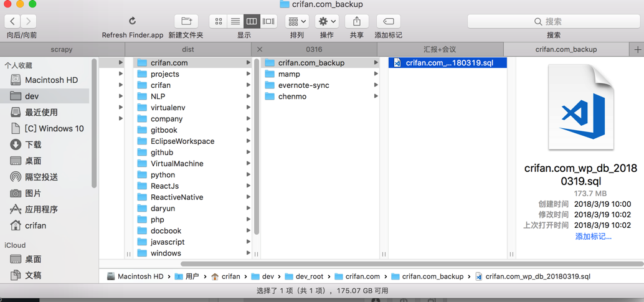Screen dimensions: 644x302
Task: Open 最近使用 in the sidebar
Action: point(44,112)
